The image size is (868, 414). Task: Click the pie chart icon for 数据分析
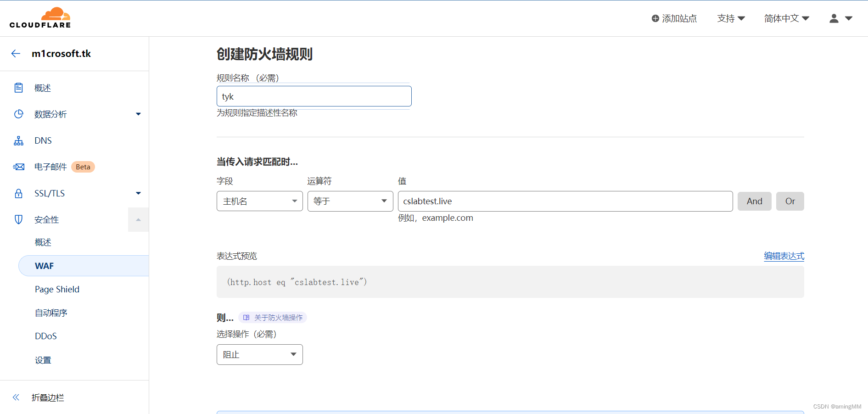(x=18, y=114)
